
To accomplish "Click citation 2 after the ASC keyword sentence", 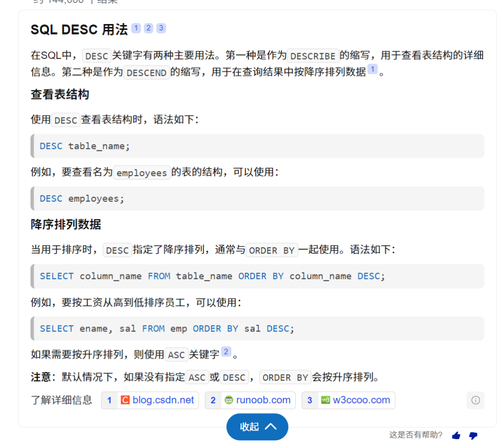I will [226, 352].
